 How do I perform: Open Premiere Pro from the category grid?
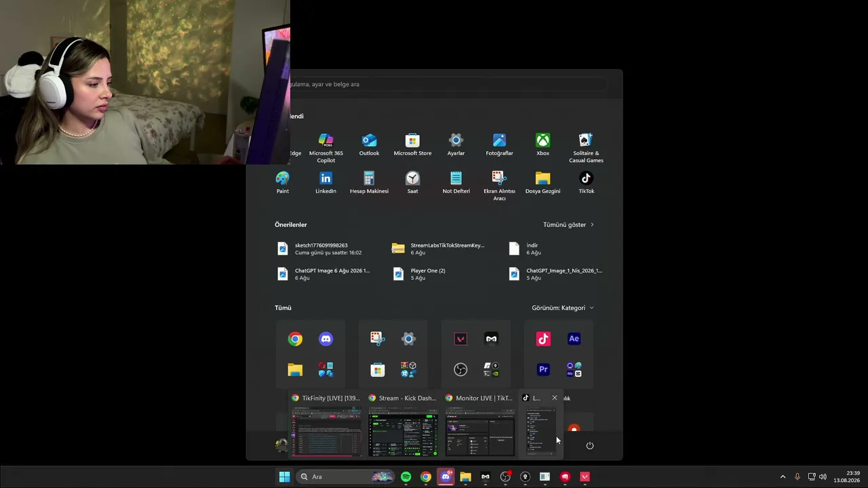tap(543, 369)
